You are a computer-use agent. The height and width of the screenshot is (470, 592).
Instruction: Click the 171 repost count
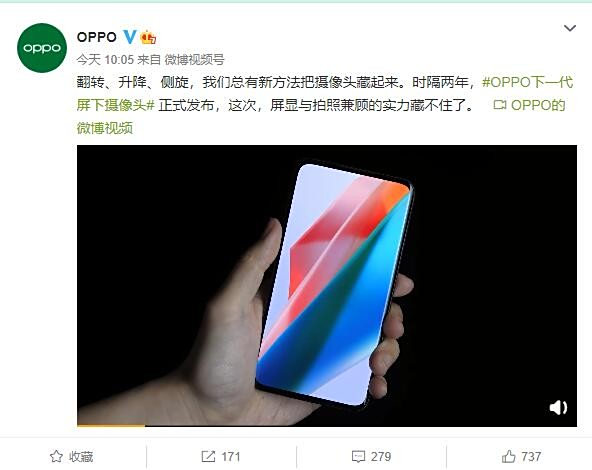tap(231, 456)
